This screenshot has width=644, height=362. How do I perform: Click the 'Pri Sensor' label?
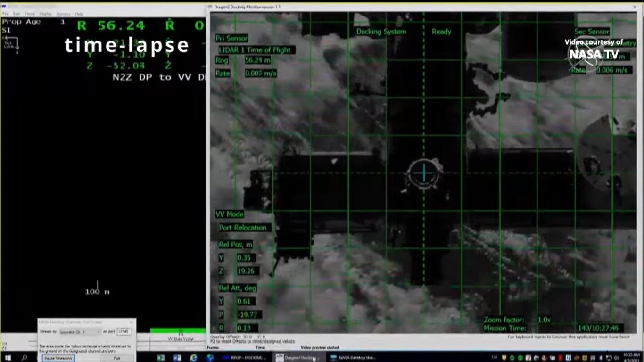pyautogui.click(x=231, y=38)
